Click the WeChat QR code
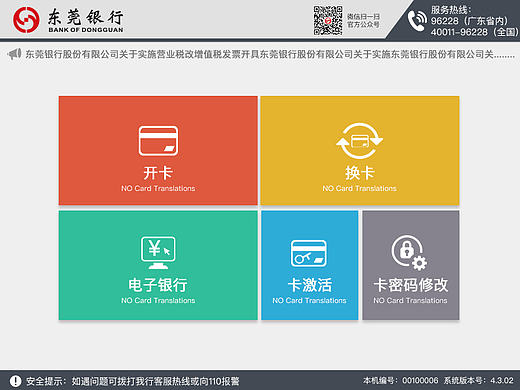The width and height of the screenshot is (520, 390). [x=328, y=20]
